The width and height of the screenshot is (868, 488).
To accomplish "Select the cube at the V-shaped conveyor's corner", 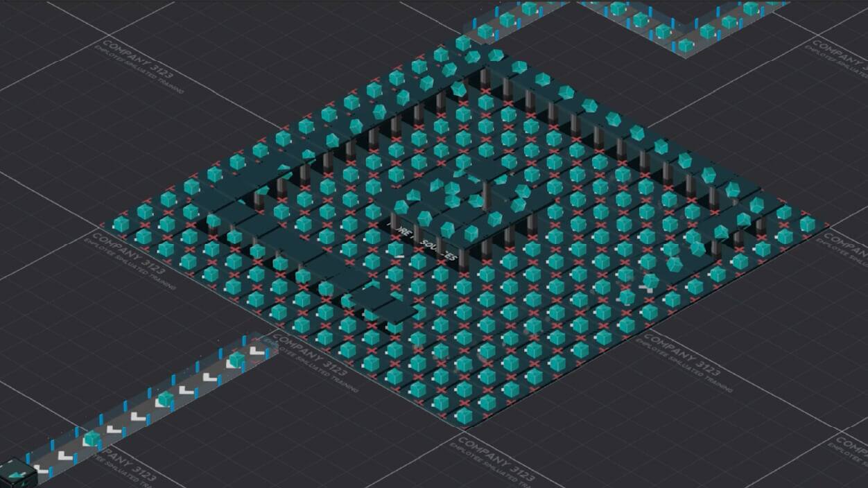I will click(x=686, y=45).
